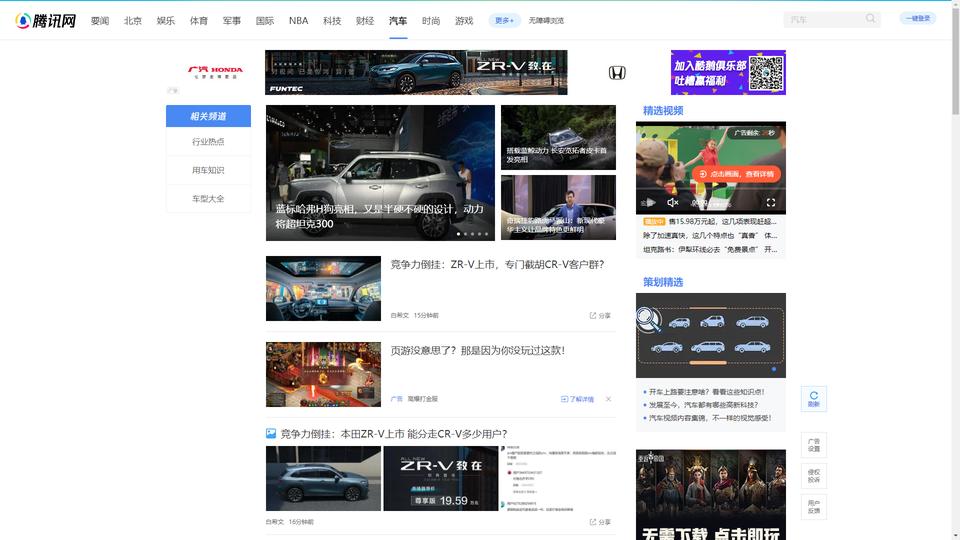
Task: Open headline 本田ZR-V上市 能分走CR-V多少用户
Action: [x=394, y=433]
